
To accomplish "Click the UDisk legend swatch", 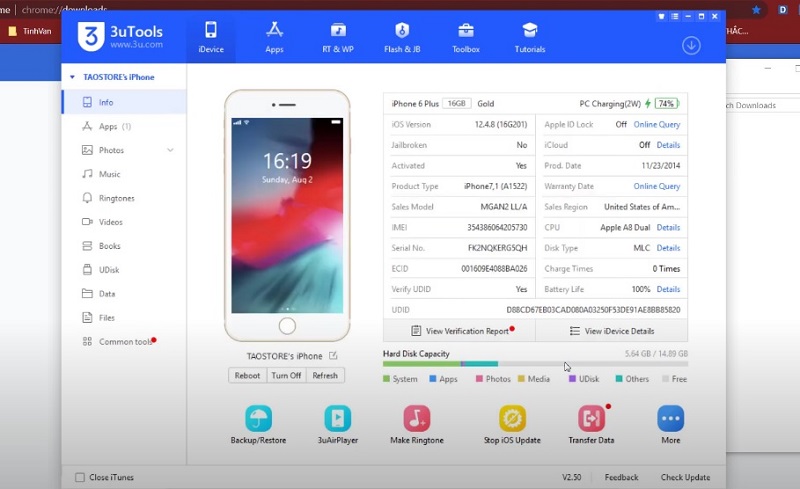I will coord(572,379).
